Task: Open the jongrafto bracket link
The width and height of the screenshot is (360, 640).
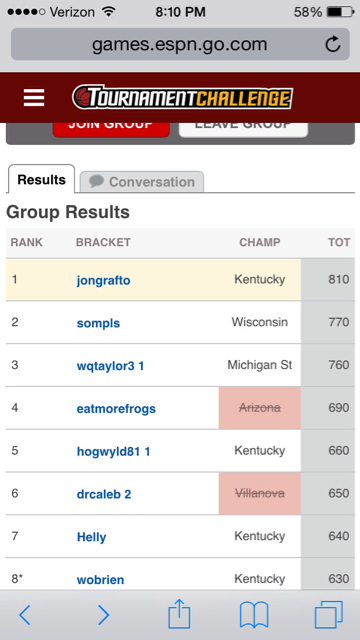Action: (x=103, y=280)
